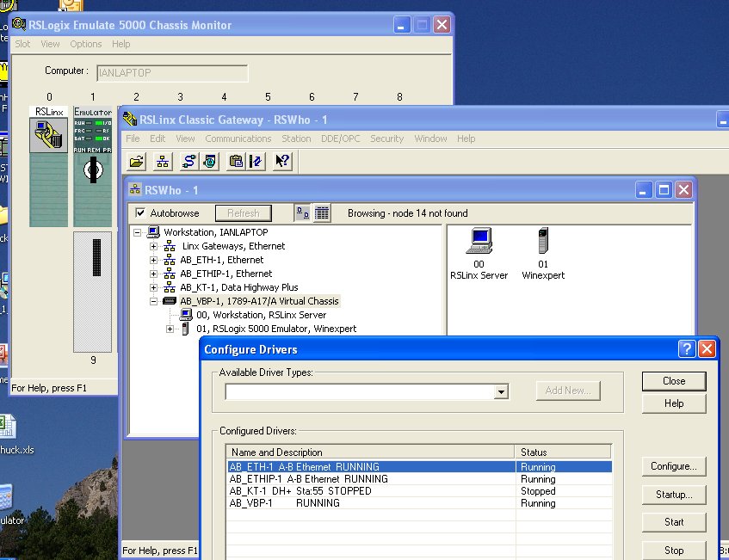Click the Emulator module keyswitch in slot 1
Viewport: 729px width, 560px height.
coord(93,170)
